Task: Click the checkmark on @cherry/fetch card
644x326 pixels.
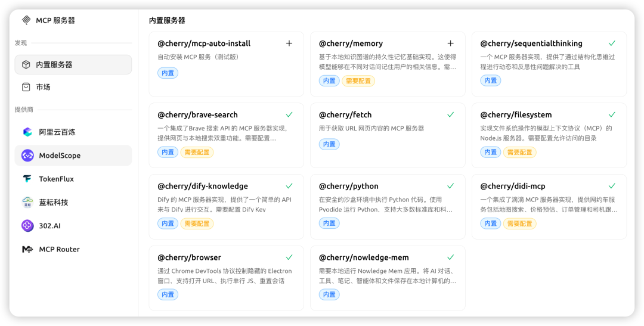Action: [451, 114]
